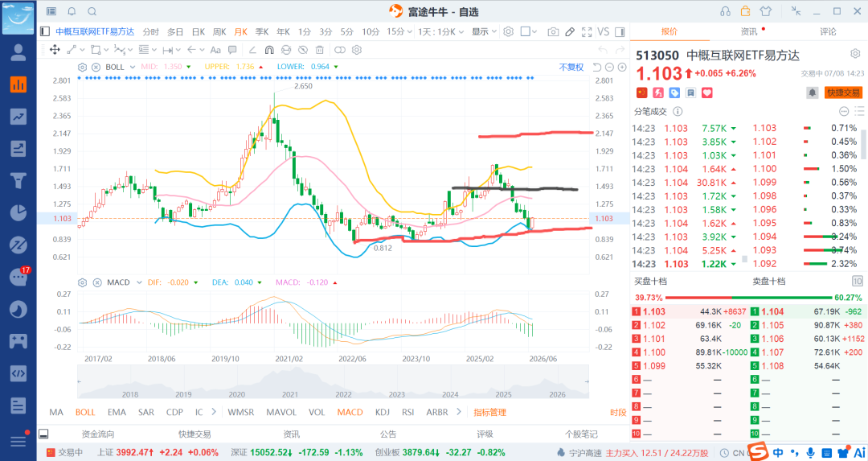868x461 pixels.
Task: Open the quotes bar-chart sidebar icon
Action: (x=18, y=84)
